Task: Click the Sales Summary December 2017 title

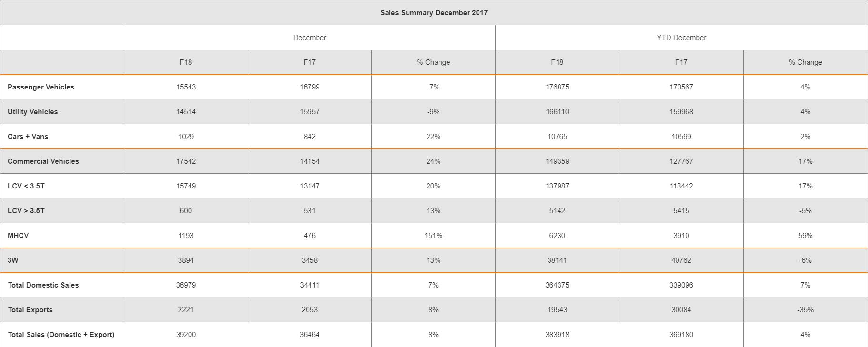Action: click(x=434, y=13)
